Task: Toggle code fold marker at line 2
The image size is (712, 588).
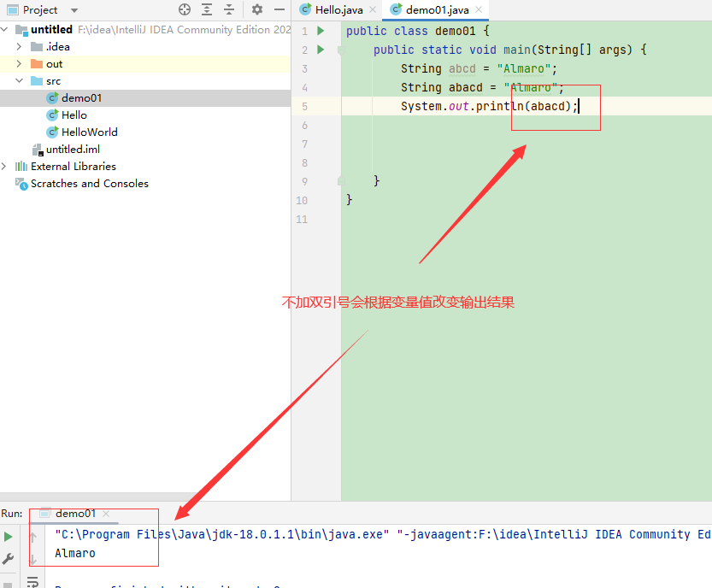Action: [342, 50]
